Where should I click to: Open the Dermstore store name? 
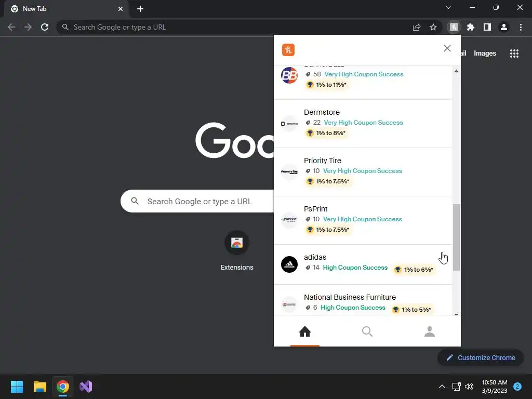click(x=322, y=112)
